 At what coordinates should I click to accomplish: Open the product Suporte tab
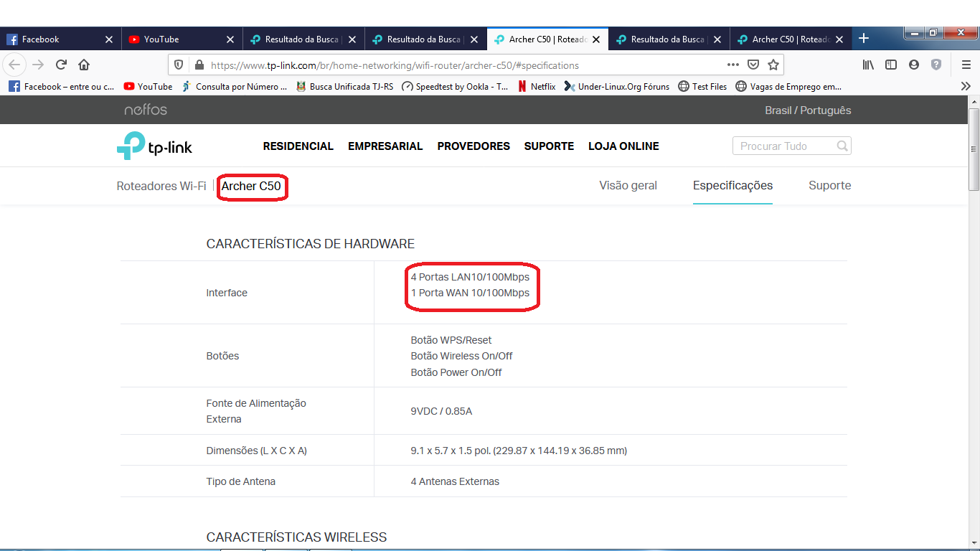(829, 185)
